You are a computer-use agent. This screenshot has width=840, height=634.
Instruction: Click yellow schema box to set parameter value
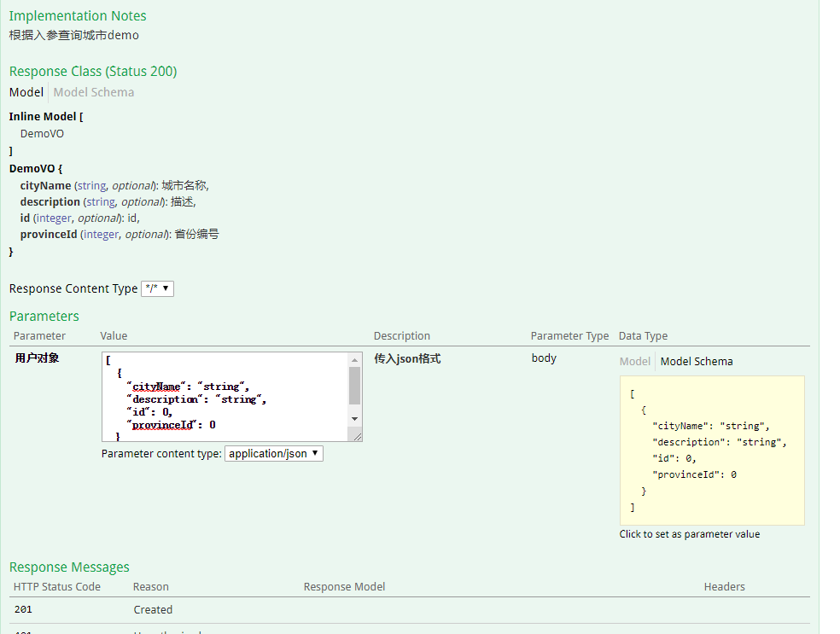coord(712,451)
